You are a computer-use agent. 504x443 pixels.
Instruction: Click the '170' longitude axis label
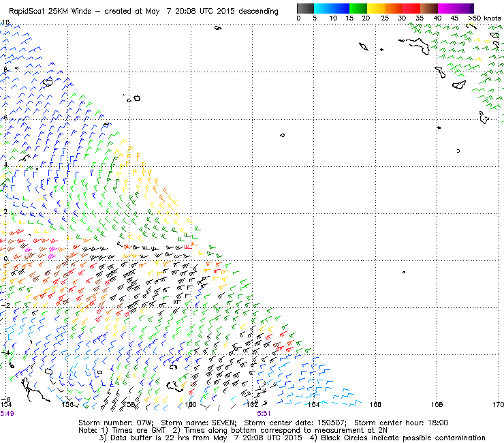[x=498, y=404]
